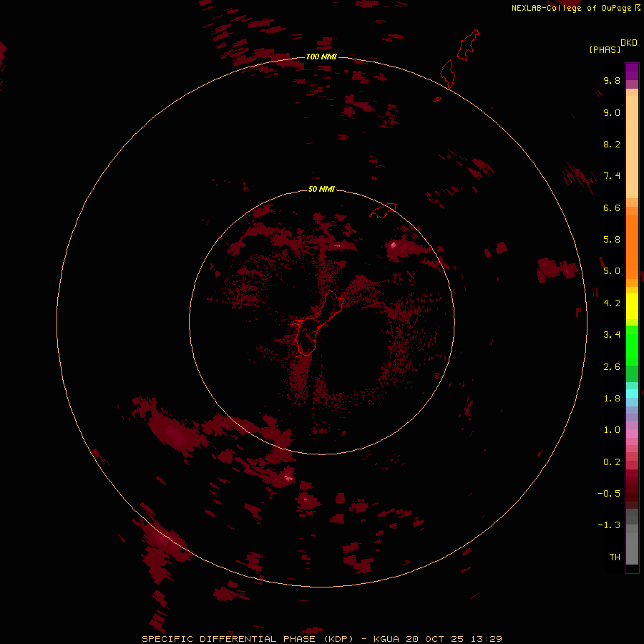Click the TH label on the legend
The width and height of the screenshot is (644, 644).
click(x=614, y=557)
